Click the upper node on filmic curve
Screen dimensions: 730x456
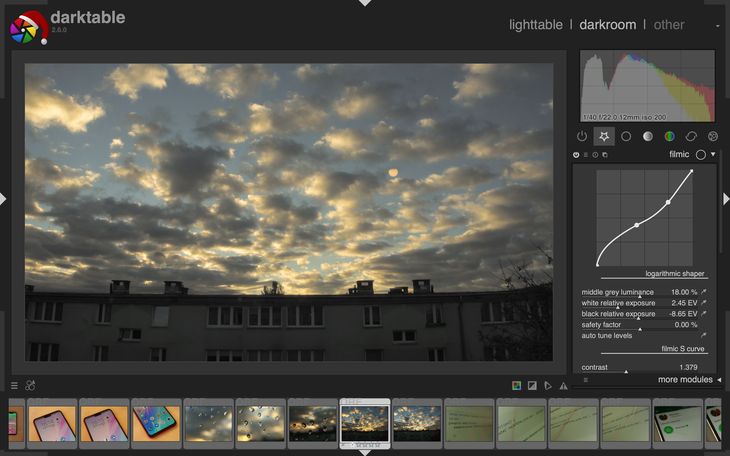(668, 202)
